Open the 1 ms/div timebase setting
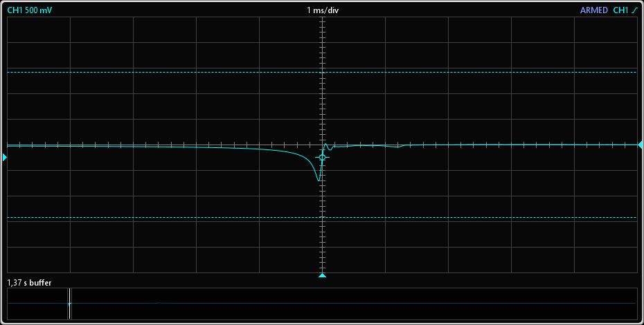Image resolution: width=644 pixels, height=325 pixels. tap(323, 10)
